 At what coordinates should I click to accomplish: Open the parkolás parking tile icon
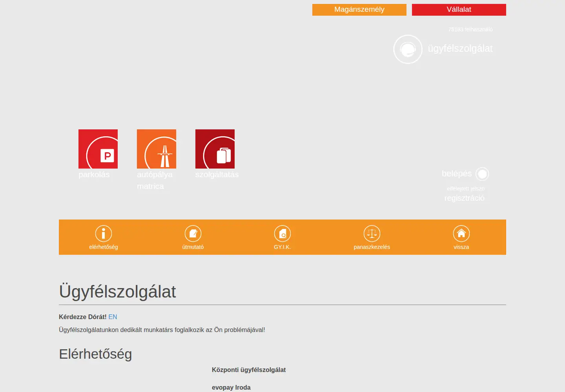coord(98,149)
